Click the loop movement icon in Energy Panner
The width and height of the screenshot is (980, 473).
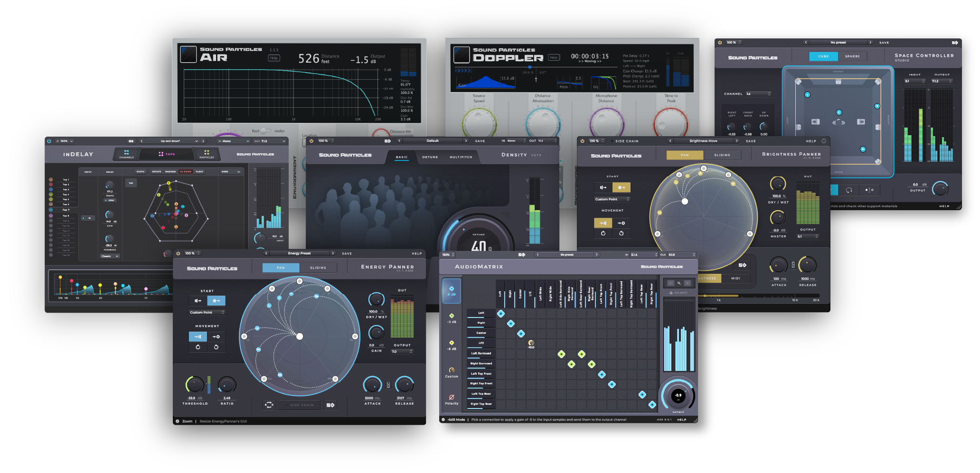(198, 347)
